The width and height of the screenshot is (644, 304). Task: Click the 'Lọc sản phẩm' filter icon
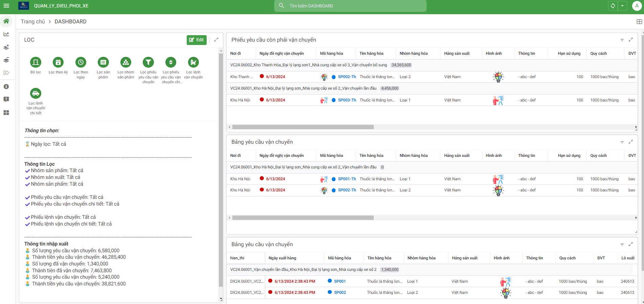(x=103, y=63)
